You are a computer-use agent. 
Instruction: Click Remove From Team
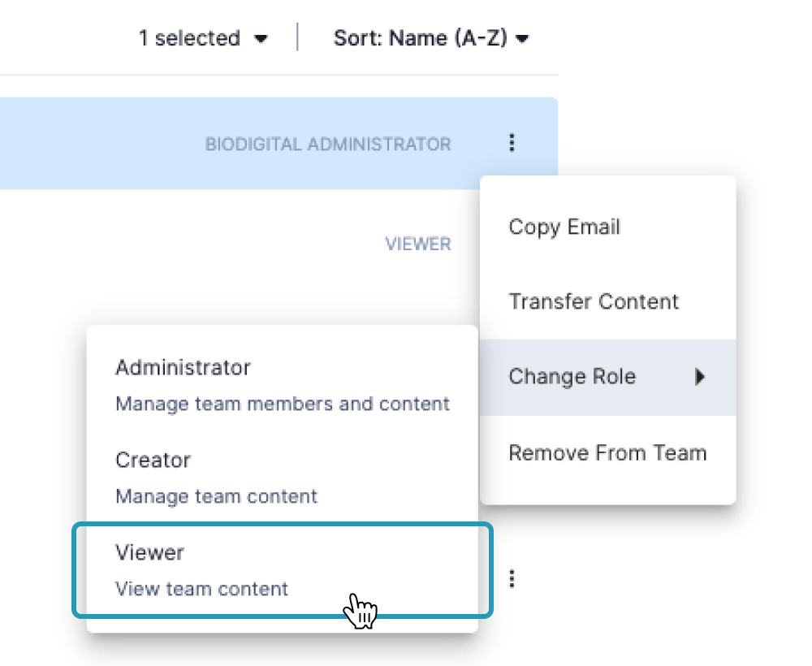(x=608, y=452)
